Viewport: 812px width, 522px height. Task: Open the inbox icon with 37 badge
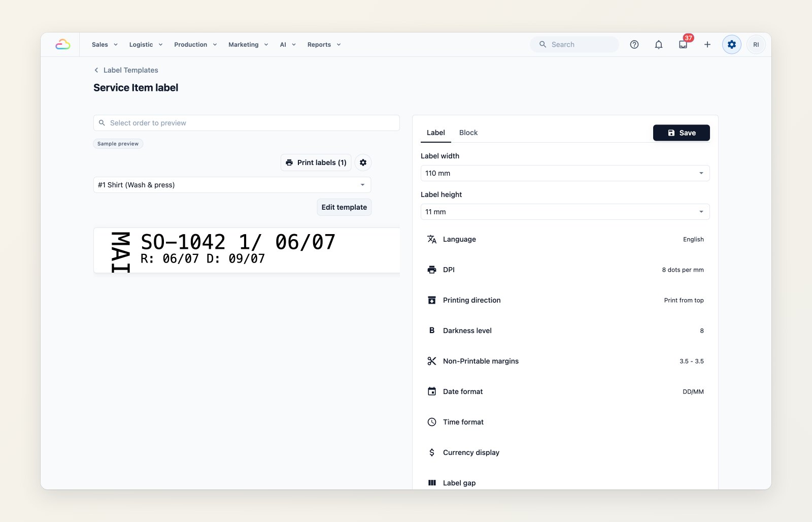coord(683,44)
